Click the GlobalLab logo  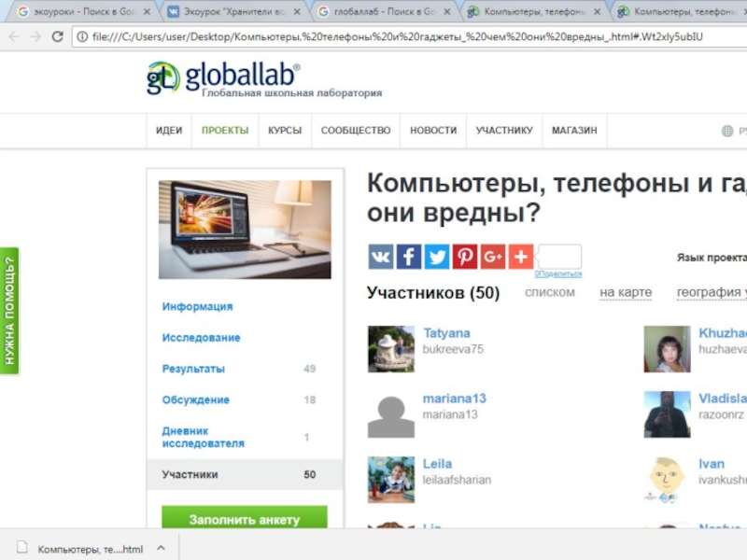[224, 78]
